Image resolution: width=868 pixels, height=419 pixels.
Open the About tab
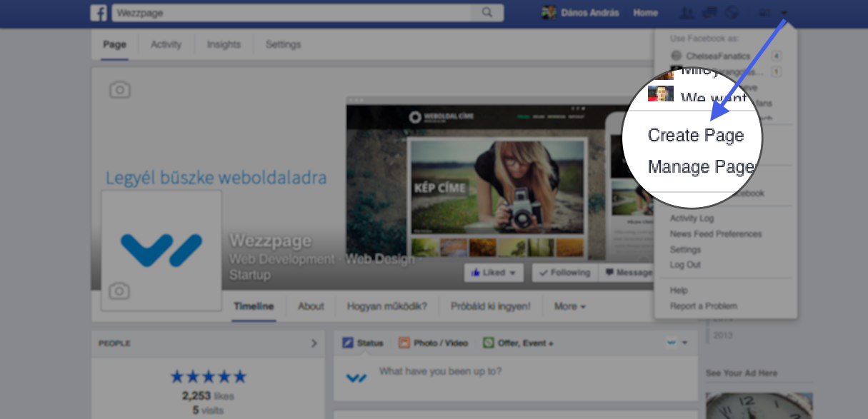(311, 306)
